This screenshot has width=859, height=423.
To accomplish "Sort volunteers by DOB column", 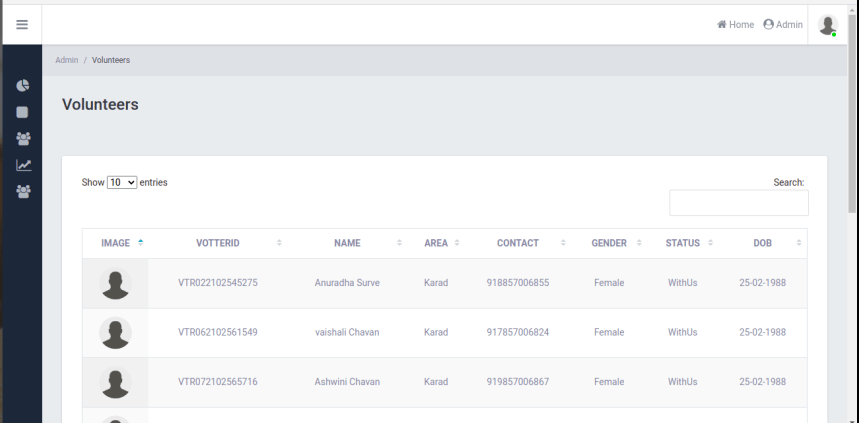I will pyautogui.click(x=763, y=243).
